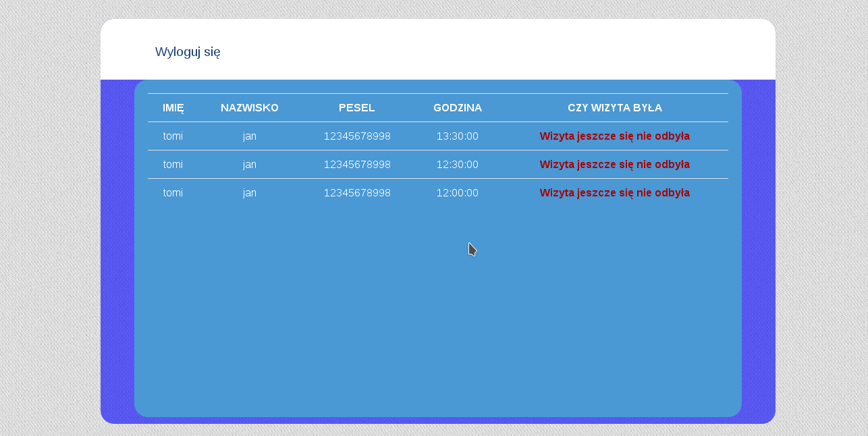Select the GODZINA column header
This screenshot has width=868, height=436.
[x=457, y=108]
